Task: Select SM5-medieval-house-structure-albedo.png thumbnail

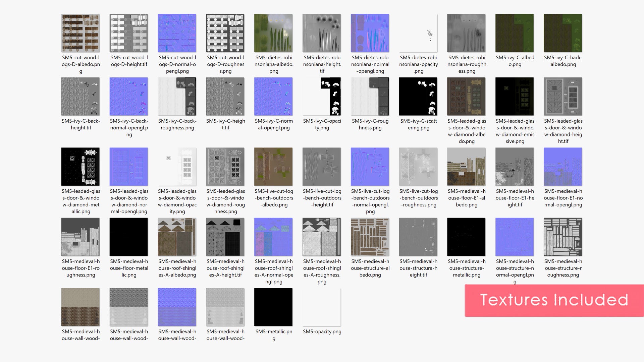Action: point(370,237)
